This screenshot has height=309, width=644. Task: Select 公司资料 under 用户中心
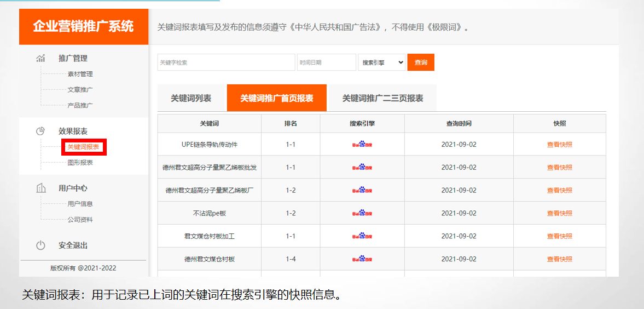pyautogui.click(x=80, y=220)
